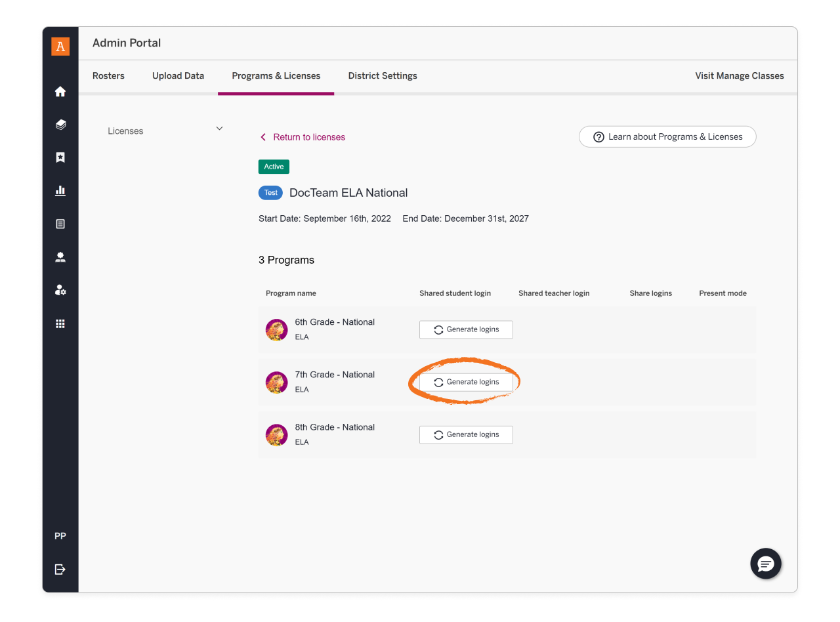This screenshot has width=840, height=622.
Task: Switch to the Upload Data tab
Action: click(178, 75)
